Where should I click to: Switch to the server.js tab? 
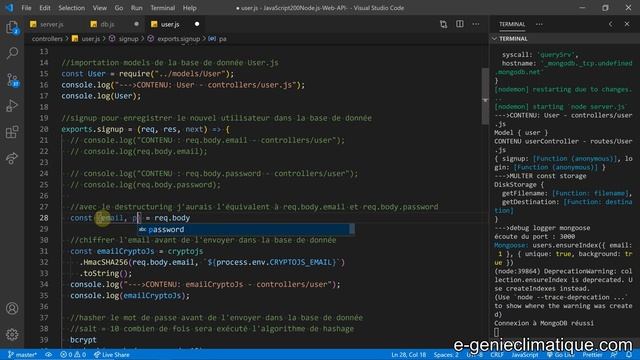(51, 24)
